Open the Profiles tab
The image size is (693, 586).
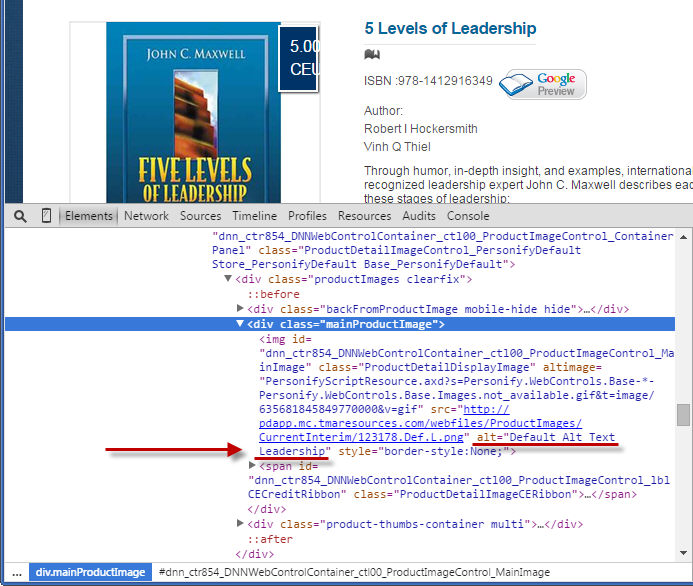pyautogui.click(x=307, y=216)
